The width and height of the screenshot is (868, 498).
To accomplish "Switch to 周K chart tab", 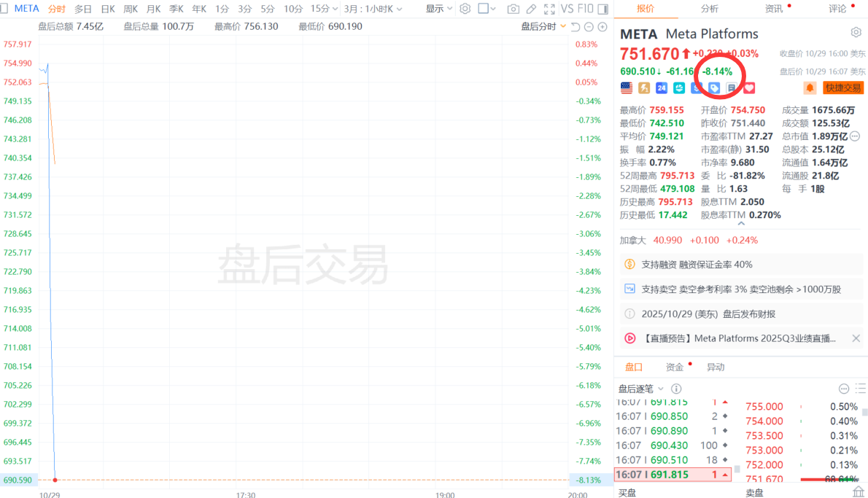I will (x=131, y=9).
